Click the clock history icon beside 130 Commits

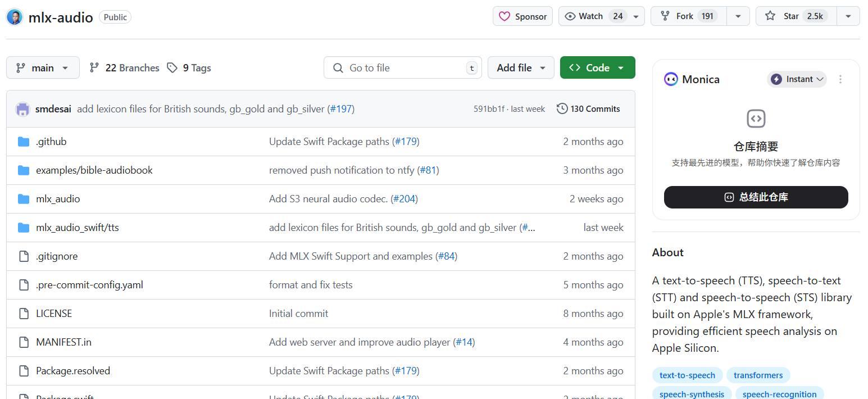point(562,109)
